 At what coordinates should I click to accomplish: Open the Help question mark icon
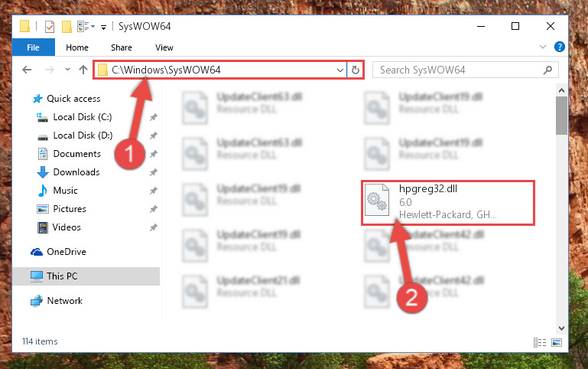(x=559, y=47)
